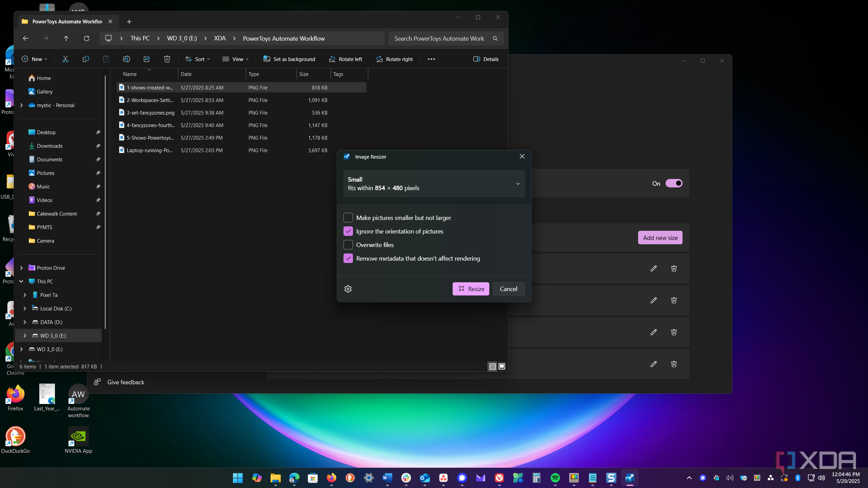The width and height of the screenshot is (868, 488).
Task: Open the Small size preset dropdown
Action: coord(434,184)
